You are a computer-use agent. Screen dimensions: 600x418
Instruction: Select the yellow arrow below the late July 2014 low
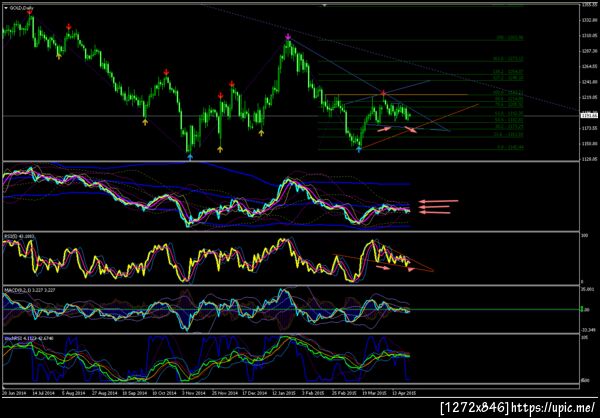[59, 57]
